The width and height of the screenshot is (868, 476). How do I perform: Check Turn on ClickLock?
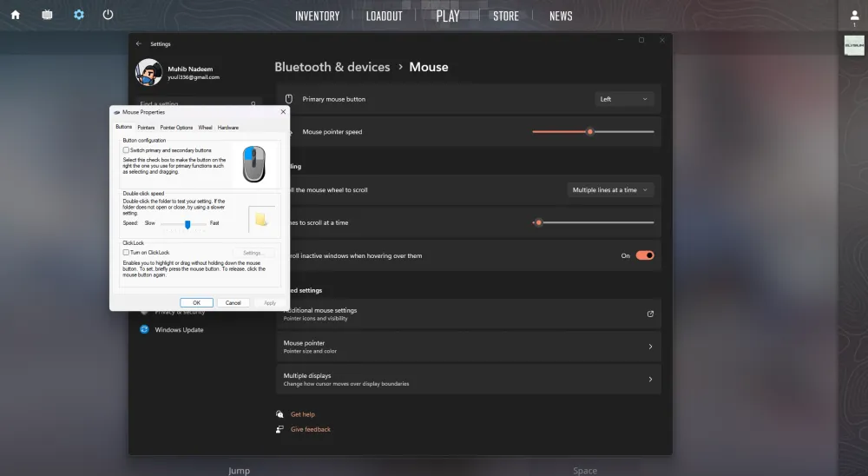(x=126, y=252)
